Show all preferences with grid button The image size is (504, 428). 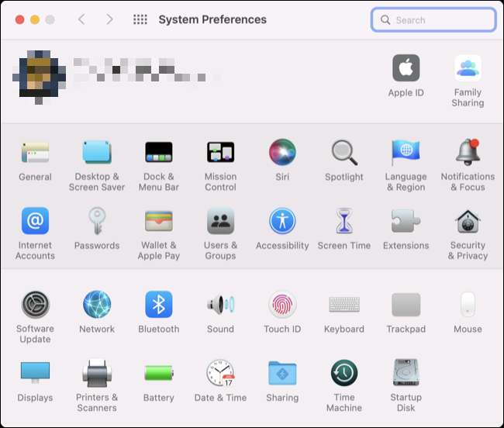(x=140, y=19)
